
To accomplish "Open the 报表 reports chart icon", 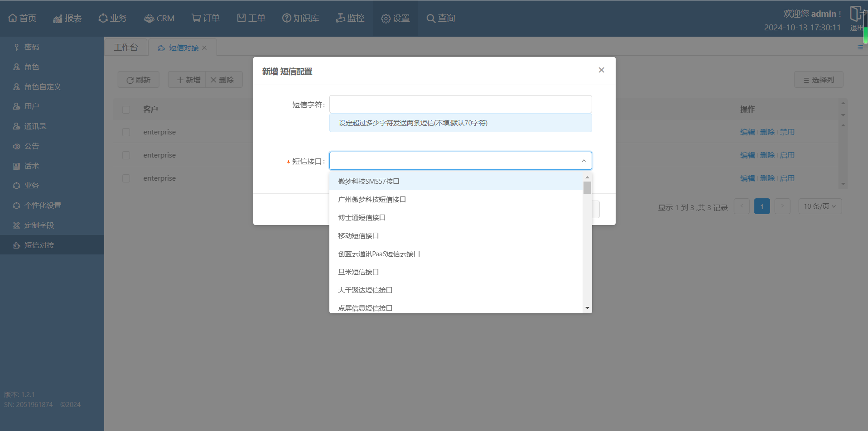I will (58, 18).
